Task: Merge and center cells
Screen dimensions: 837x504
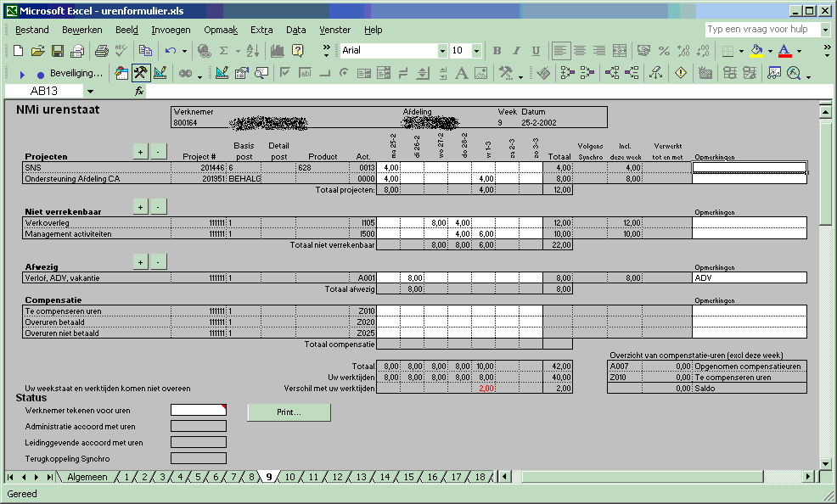Action: point(619,51)
